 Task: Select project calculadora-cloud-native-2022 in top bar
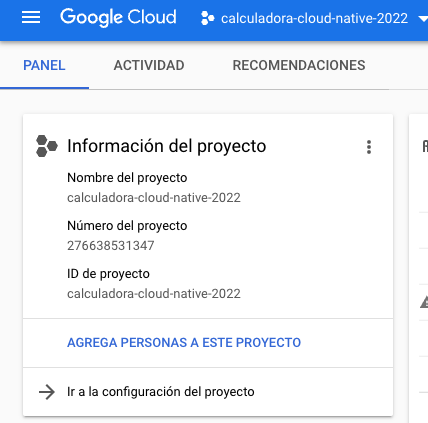pyautogui.click(x=314, y=18)
